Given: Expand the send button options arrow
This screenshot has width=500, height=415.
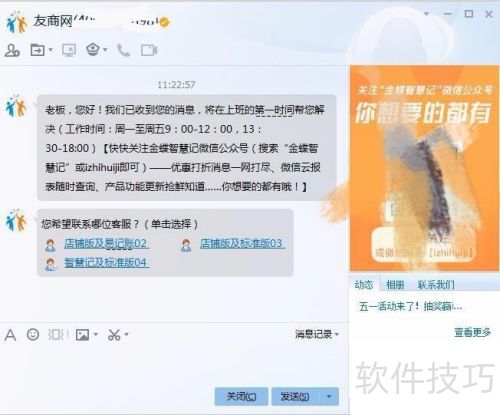Looking at the screenshot, I should 329,396.
